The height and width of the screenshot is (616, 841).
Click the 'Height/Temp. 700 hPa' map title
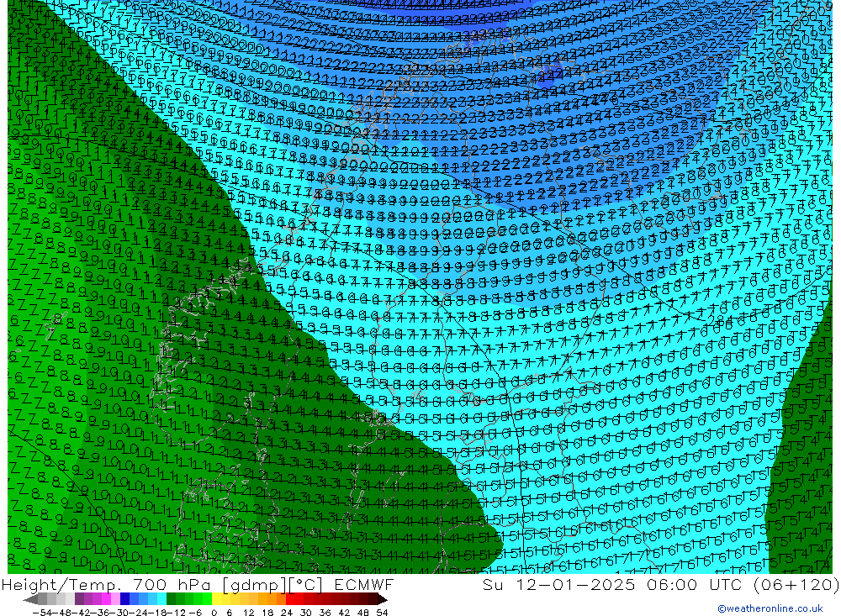108,584
